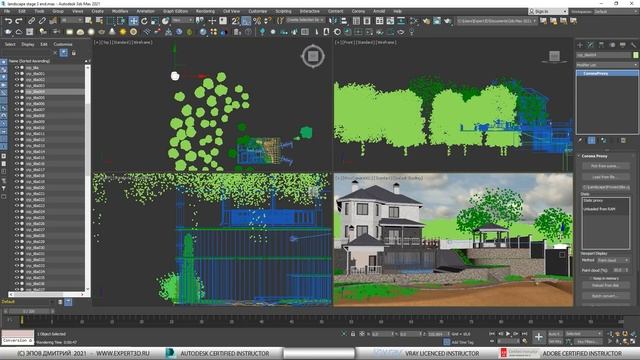The image size is (640, 360).
Task: Toggle the Window/Crossing selection mode
Action: coord(121,20)
